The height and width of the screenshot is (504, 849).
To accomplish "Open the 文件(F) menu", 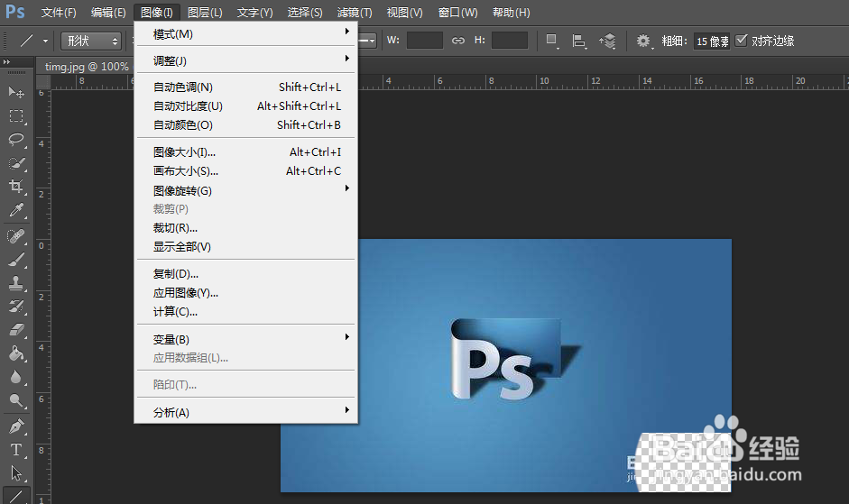I will point(59,12).
